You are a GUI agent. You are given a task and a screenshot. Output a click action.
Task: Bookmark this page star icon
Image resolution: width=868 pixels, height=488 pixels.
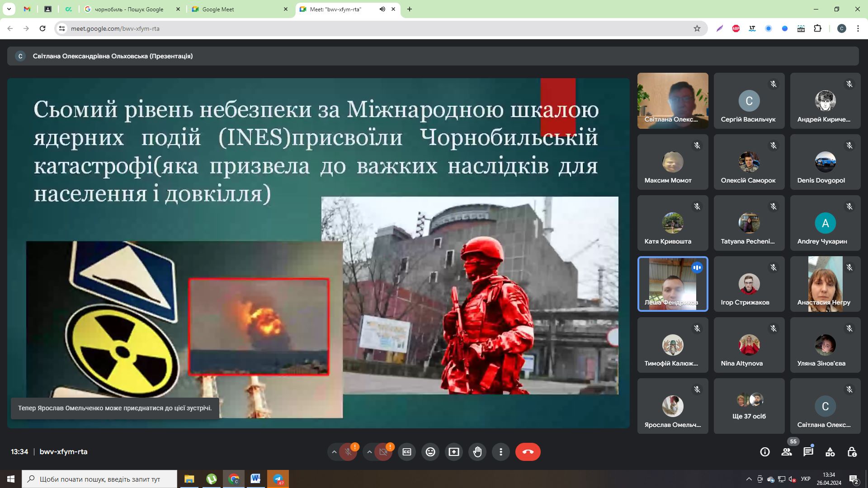tap(697, 28)
